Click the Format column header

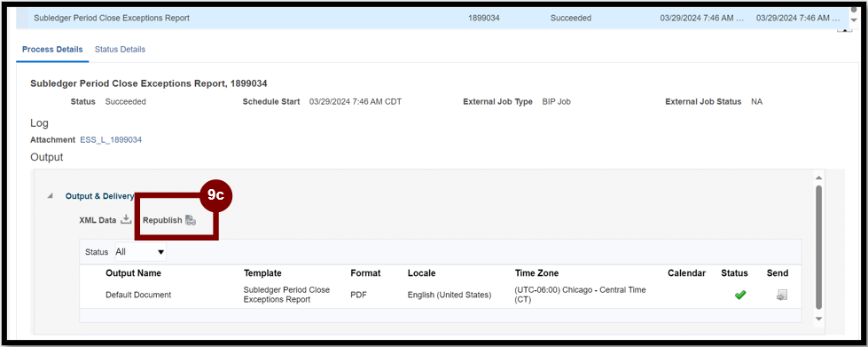(365, 272)
